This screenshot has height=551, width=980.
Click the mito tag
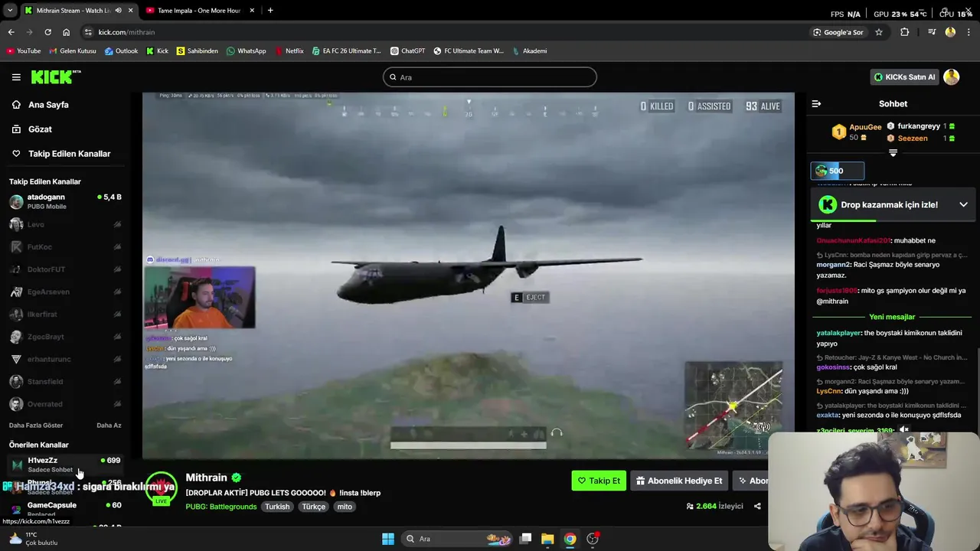coord(345,507)
